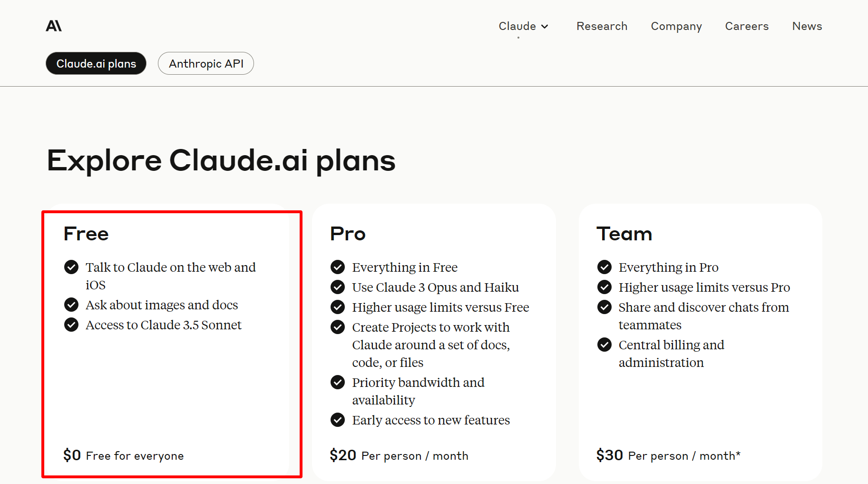Go to the Careers page
Viewport: 868px width, 484px height.
coord(746,26)
